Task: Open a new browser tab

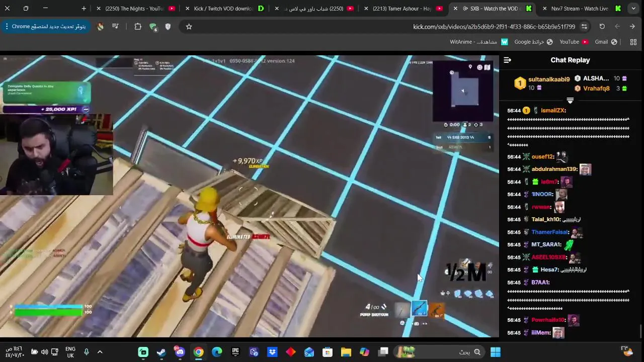Action: tap(84, 9)
